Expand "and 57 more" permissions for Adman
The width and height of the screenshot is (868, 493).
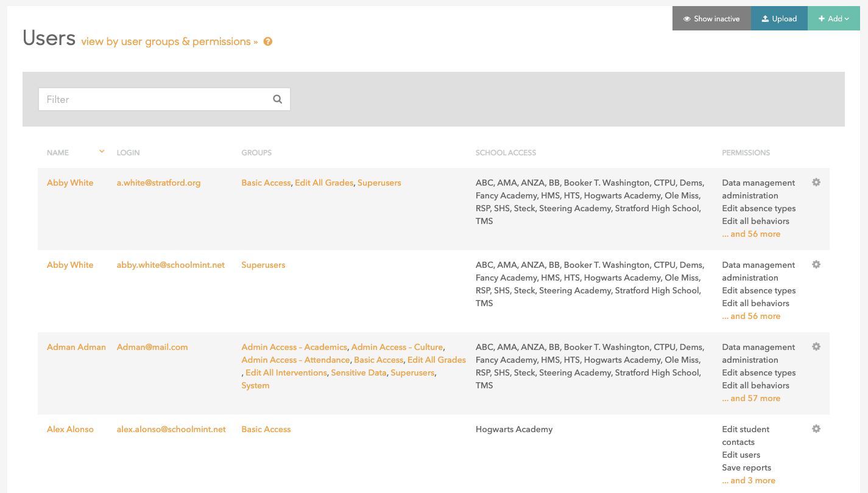tap(751, 398)
